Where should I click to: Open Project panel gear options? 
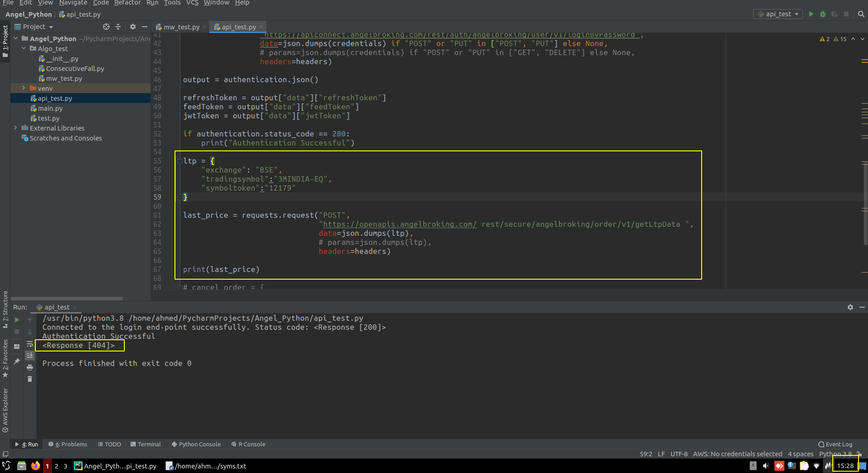pos(132,27)
